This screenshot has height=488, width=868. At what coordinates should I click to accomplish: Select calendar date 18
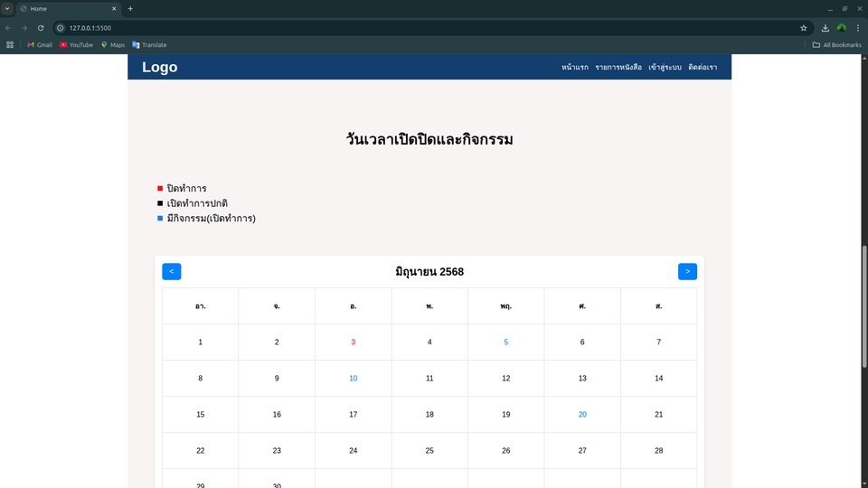point(429,415)
